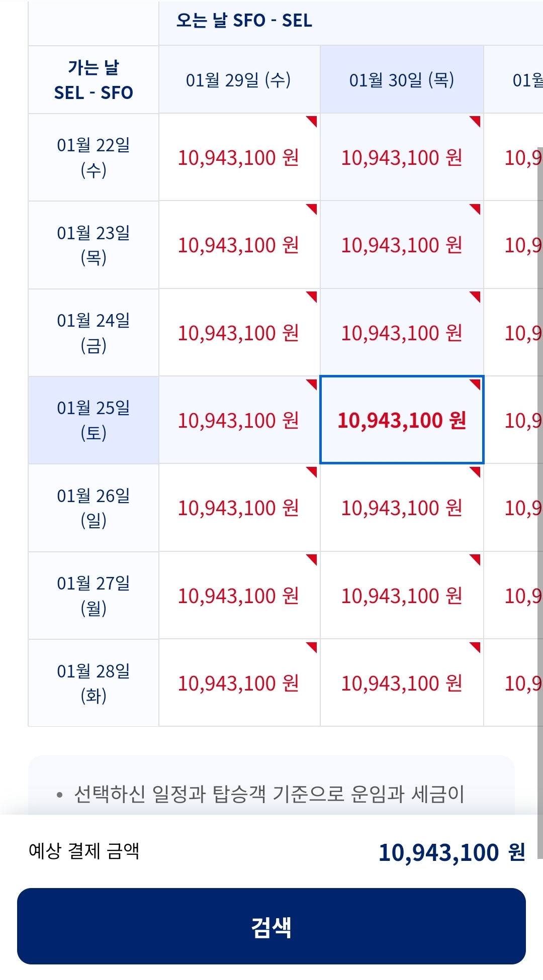Click the red corner marker in the 01월 27일/01월 30일 cell

pyautogui.click(x=476, y=559)
